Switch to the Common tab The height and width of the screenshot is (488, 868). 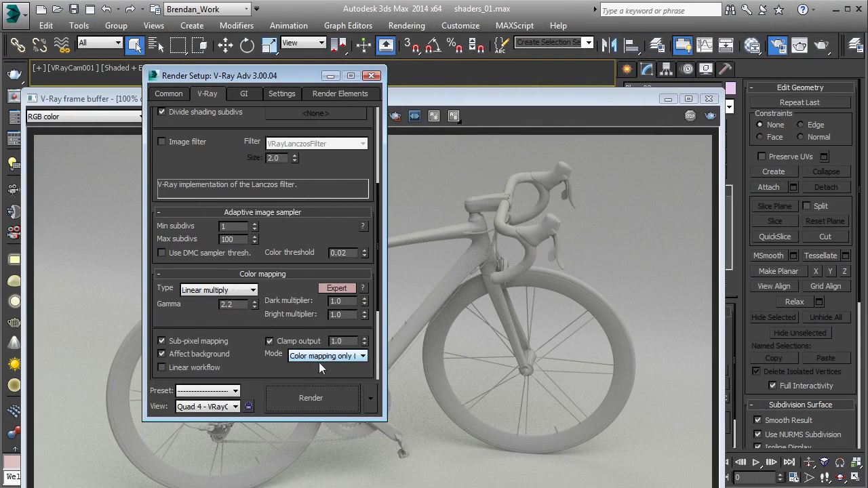coord(168,94)
